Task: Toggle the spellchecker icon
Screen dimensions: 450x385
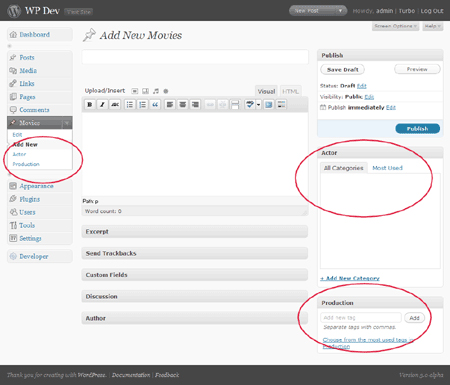Action: 250,105
